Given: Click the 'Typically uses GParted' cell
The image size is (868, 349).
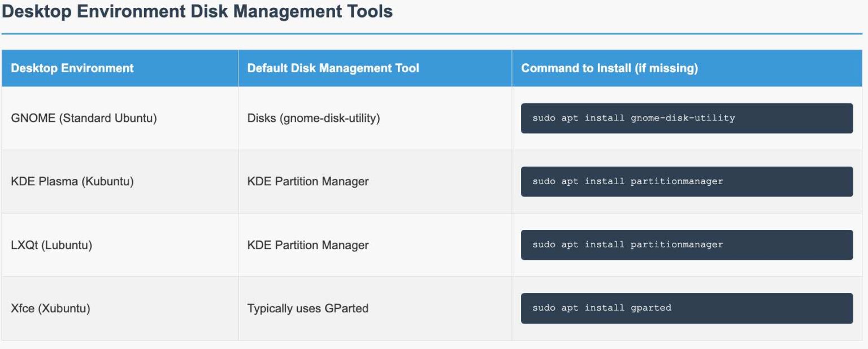Looking at the screenshot, I should click(x=307, y=308).
